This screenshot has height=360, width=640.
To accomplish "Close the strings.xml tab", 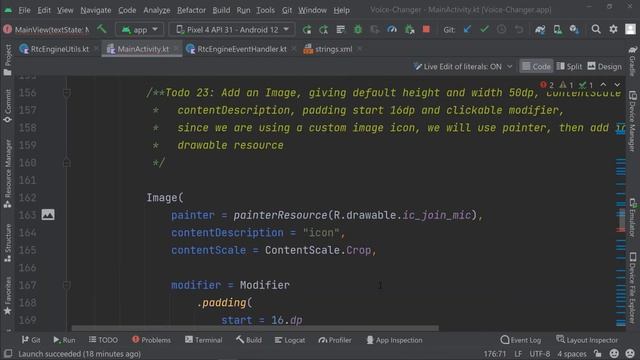I will tap(360, 49).
